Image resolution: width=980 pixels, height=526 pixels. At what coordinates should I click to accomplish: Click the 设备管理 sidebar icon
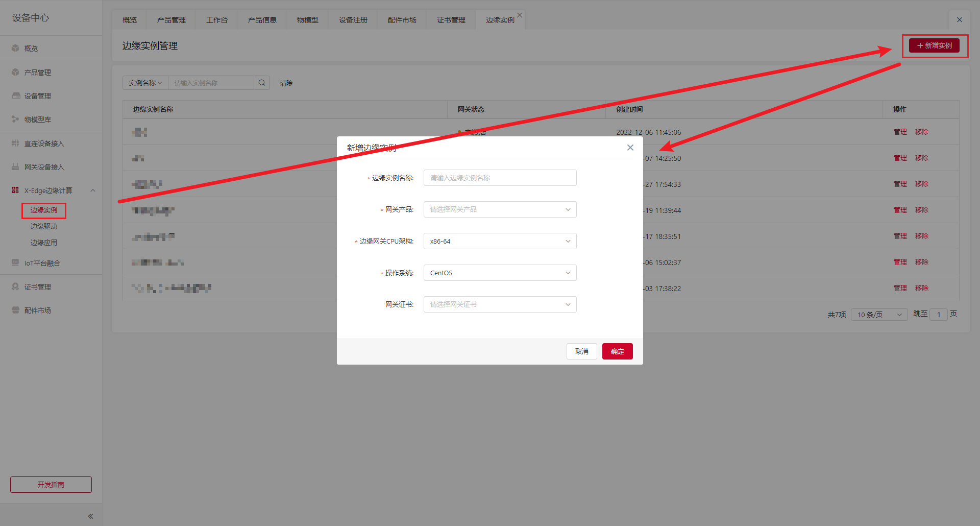click(x=16, y=95)
